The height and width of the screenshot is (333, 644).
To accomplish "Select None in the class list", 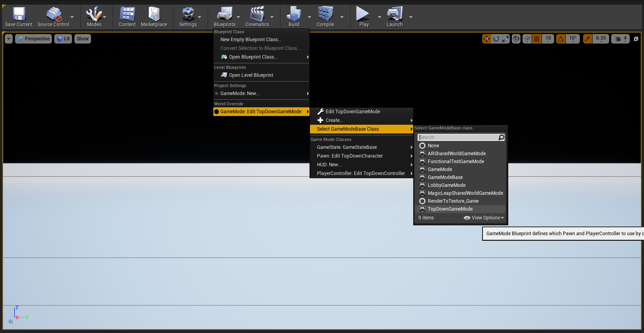I will [460, 146].
